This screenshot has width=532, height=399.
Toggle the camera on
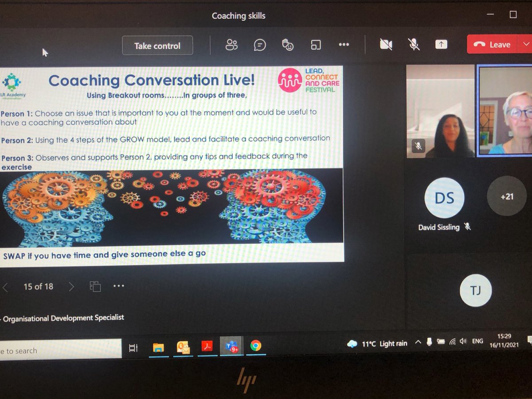[x=386, y=44]
